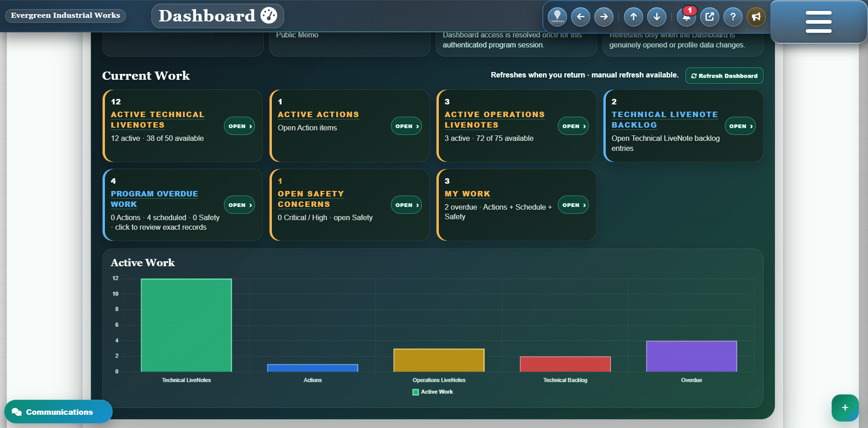Open announcements with the megaphone icon
This screenshot has width=868, height=428.
point(756,17)
